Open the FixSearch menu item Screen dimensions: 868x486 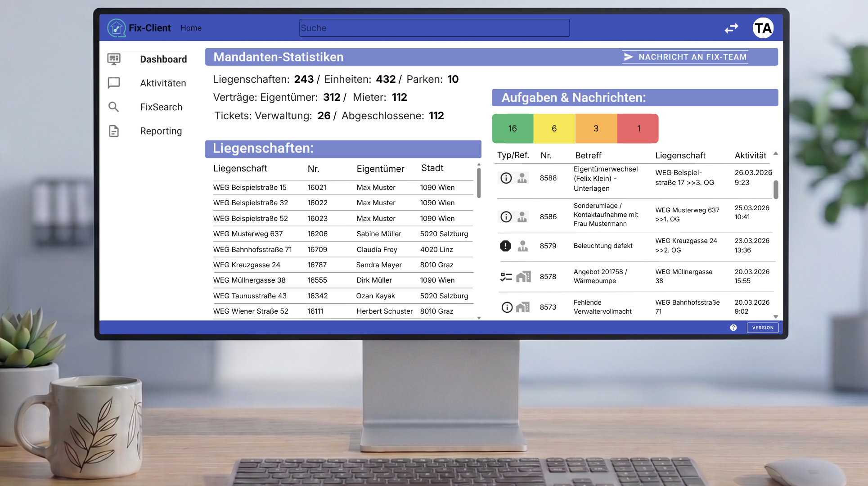pyautogui.click(x=161, y=107)
